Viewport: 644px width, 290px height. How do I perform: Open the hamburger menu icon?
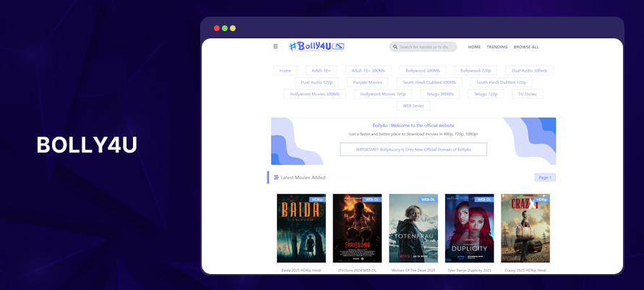[275, 46]
